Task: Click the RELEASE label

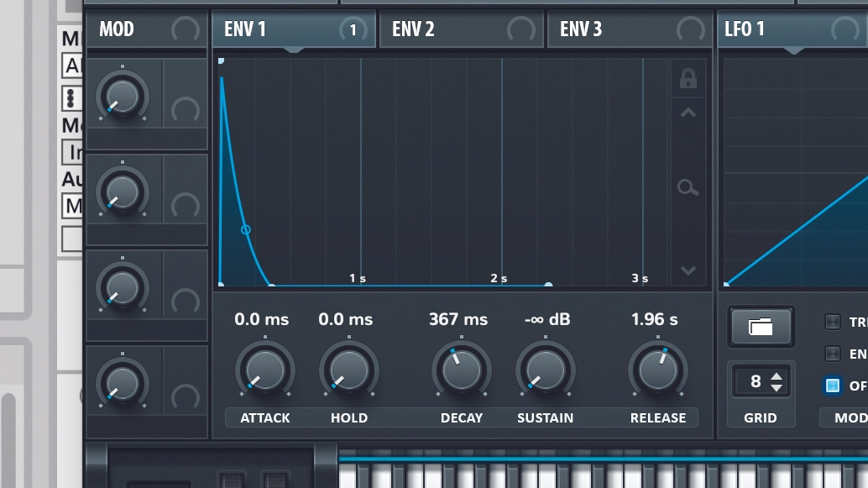Action: [x=657, y=418]
